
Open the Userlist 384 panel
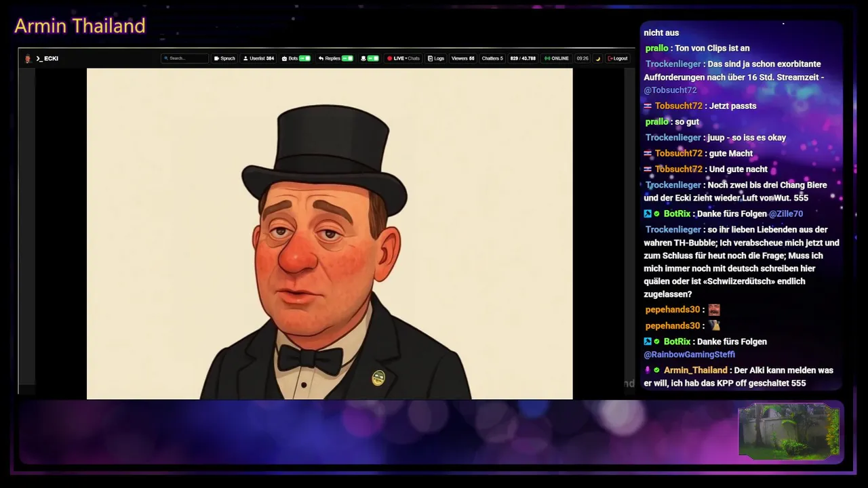[258, 58]
